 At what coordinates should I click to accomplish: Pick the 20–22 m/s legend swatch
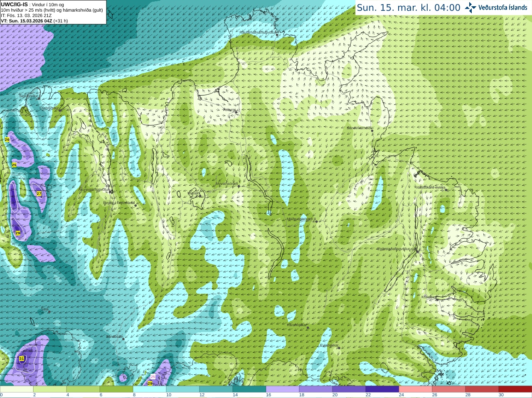[x=349, y=389]
